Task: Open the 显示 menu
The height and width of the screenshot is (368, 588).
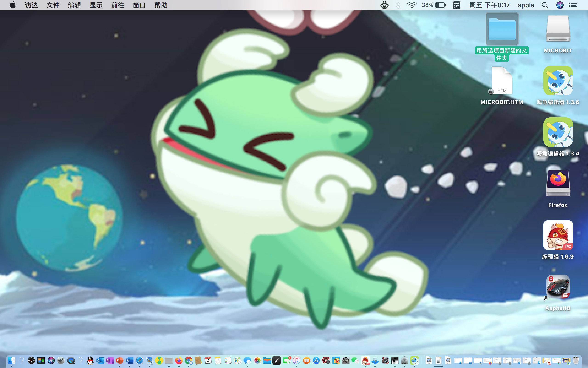Action: [x=96, y=5]
